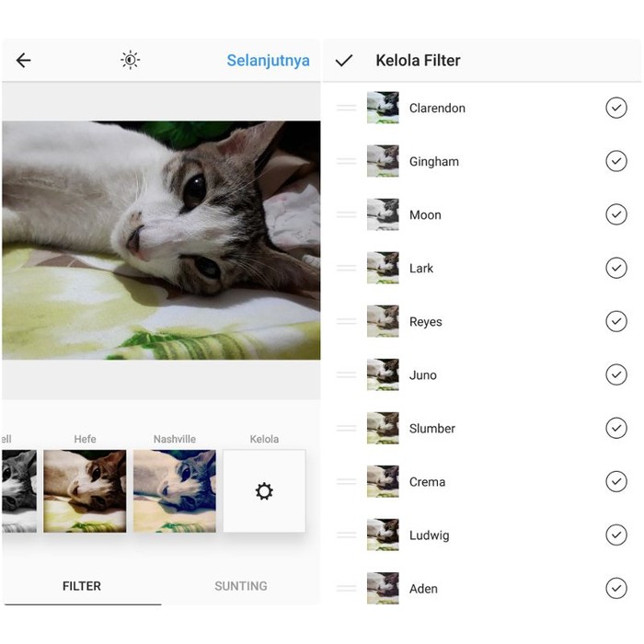Open the Lux brightness adjustment icon
Image resolution: width=644 pixels, height=644 pixels.
(x=131, y=61)
